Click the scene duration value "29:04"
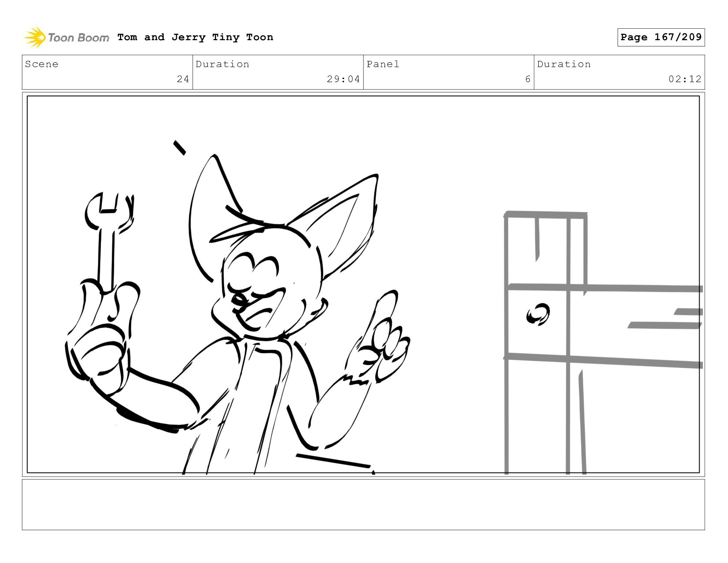The width and height of the screenshot is (728, 563). click(x=343, y=79)
